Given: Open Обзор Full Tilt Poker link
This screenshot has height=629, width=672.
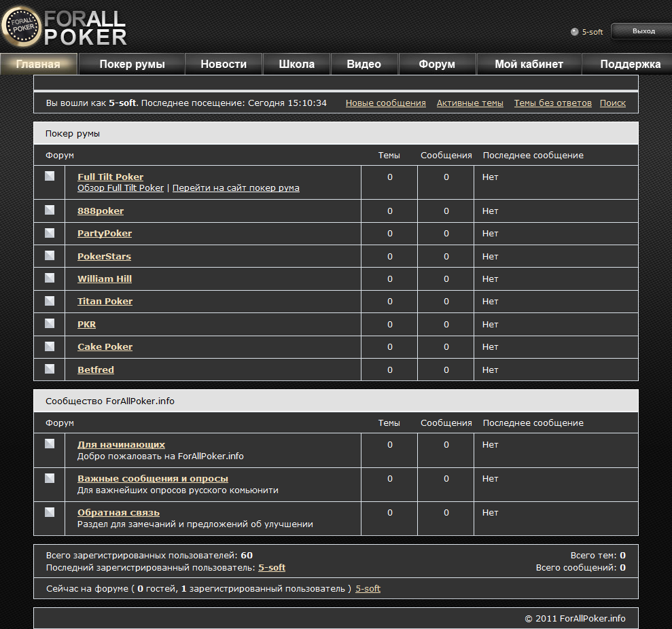Looking at the screenshot, I should [120, 188].
